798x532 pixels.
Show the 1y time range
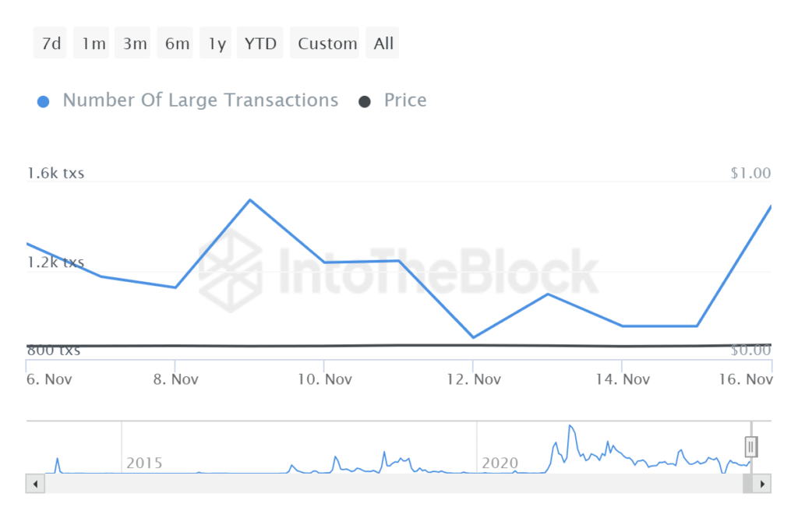point(217,44)
